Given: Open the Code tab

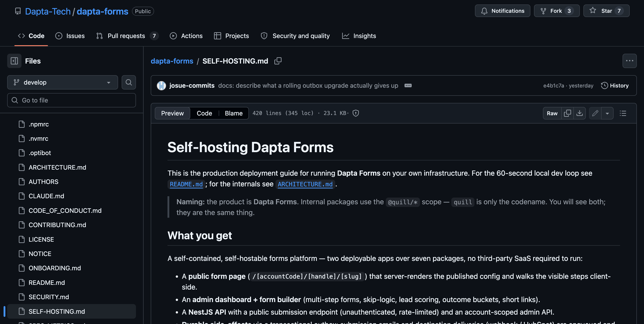Looking at the screenshot, I should click(x=31, y=36).
